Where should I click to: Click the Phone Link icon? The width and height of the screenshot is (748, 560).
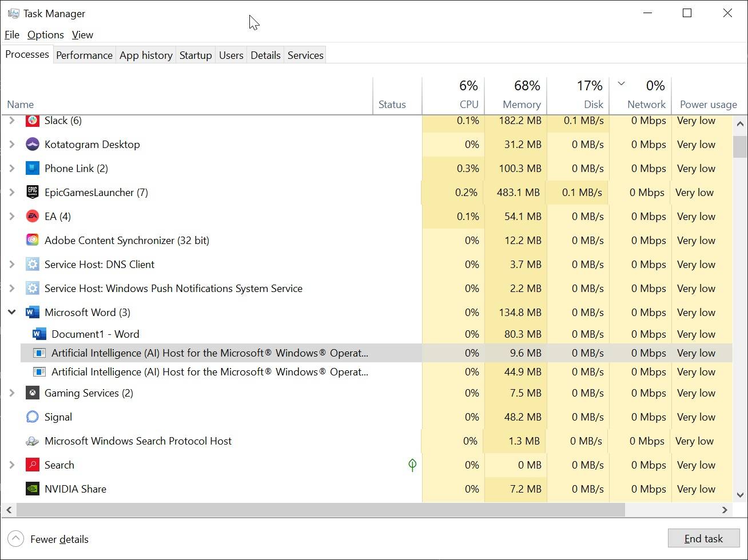click(x=32, y=168)
